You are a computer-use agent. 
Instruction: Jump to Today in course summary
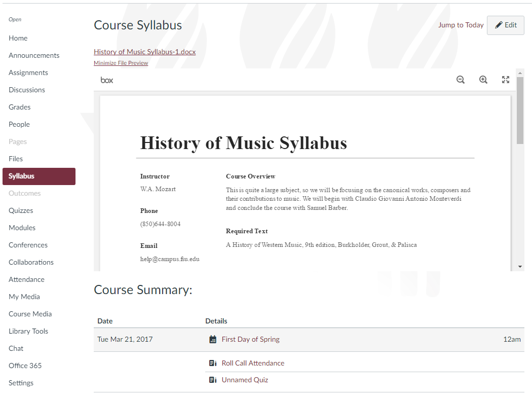pyautogui.click(x=461, y=25)
